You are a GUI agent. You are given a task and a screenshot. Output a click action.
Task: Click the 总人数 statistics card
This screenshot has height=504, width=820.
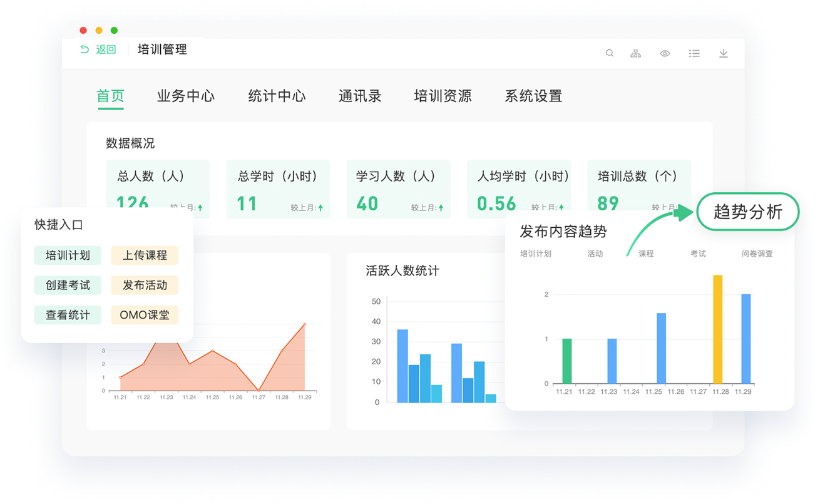point(158,188)
